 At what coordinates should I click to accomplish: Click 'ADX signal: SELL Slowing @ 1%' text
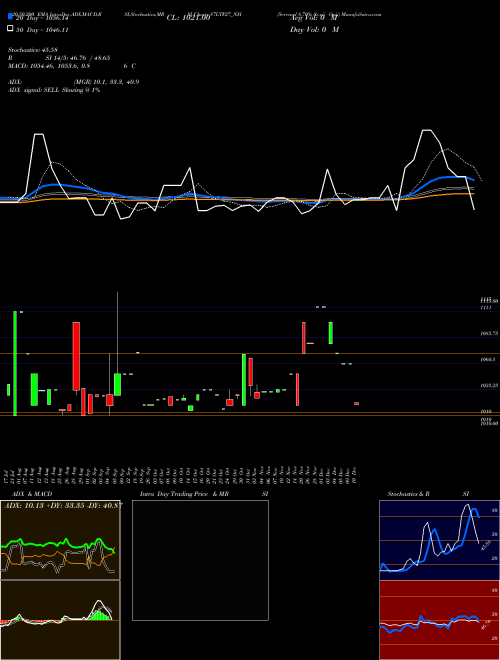pyautogui.click(x=54, y=90)
